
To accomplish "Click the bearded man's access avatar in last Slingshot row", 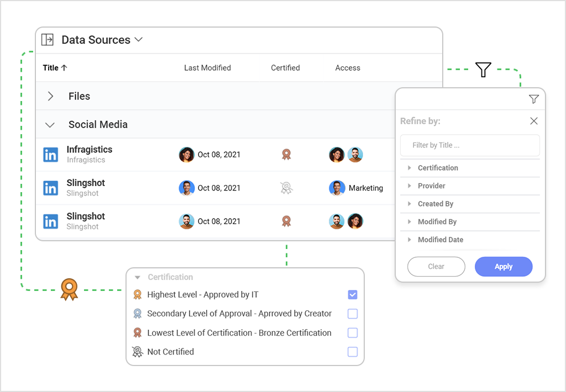I will click(x=337, y=221).
